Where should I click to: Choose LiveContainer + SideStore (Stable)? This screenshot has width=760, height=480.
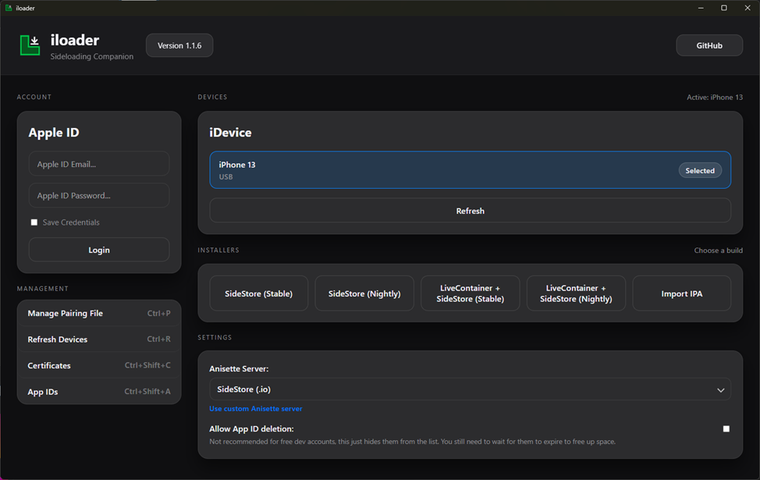(470, 293)
